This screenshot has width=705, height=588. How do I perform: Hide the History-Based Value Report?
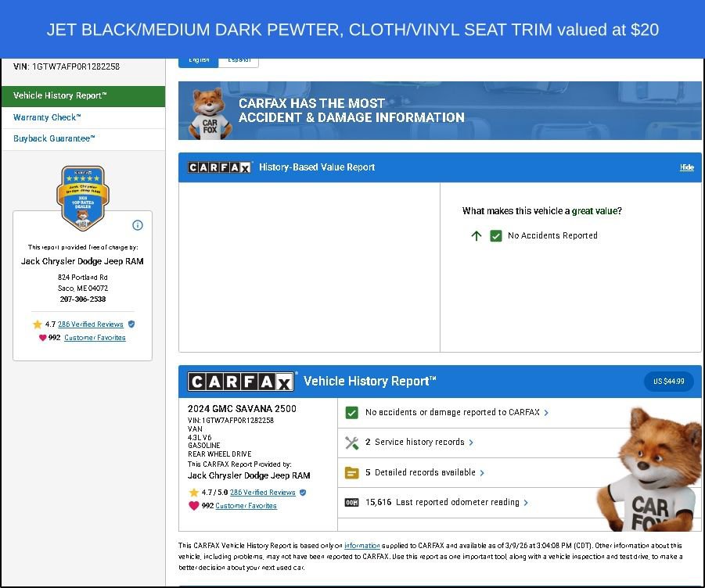[x=686, y=167]
